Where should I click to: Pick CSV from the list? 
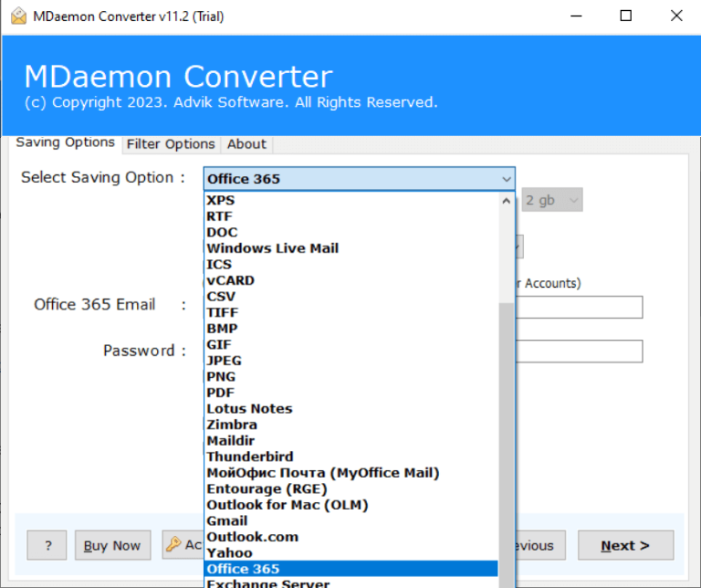pyautogui.click(x=351, y=297)
